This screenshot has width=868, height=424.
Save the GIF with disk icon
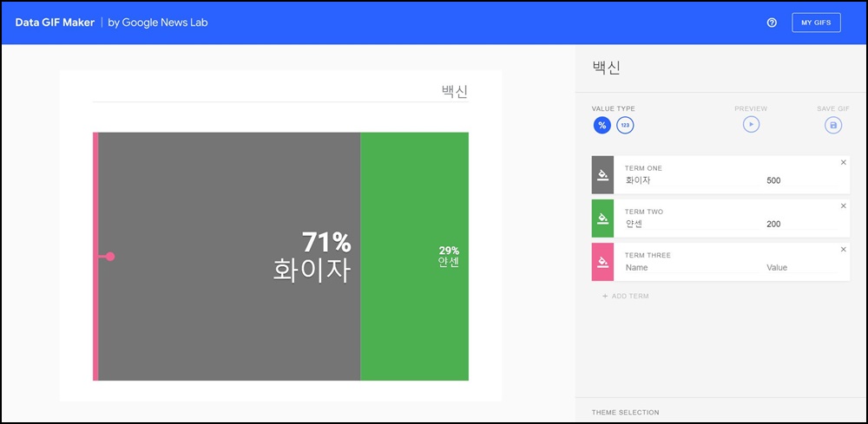point(833,126)
